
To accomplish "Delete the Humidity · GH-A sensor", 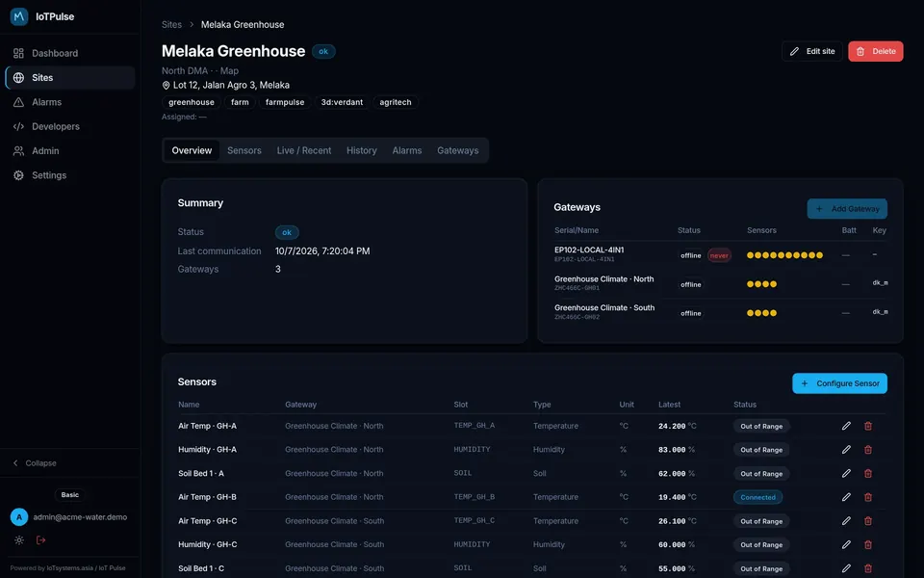I will click(868, 450).
